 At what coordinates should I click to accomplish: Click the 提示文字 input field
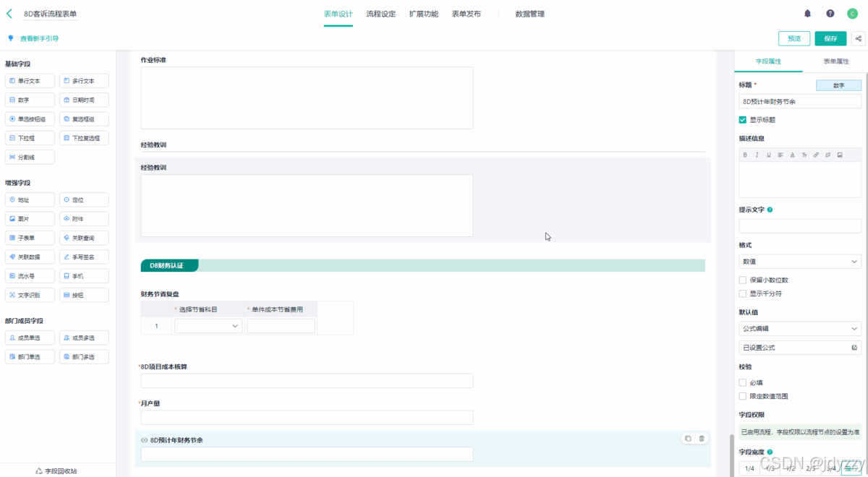800,226
